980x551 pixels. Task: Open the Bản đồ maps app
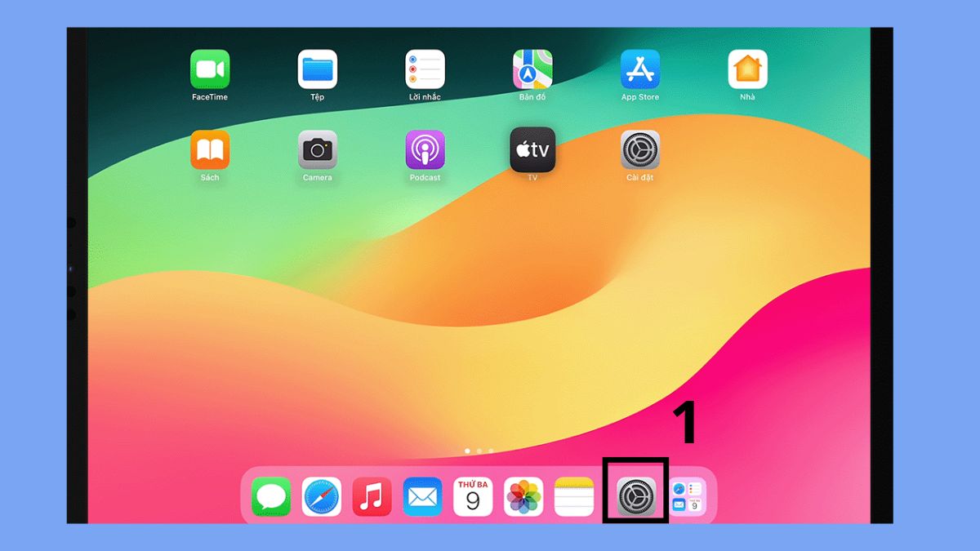532,69
